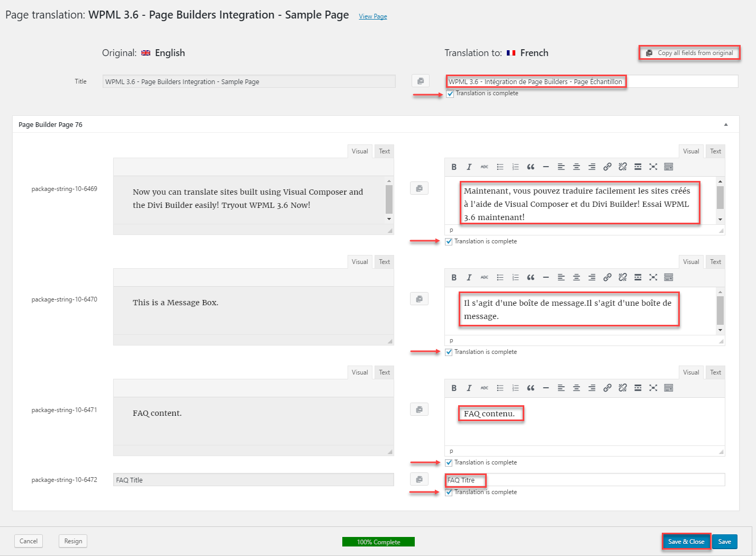Screen dimensions: 756x556
Task: Click Strikethrough icon in package-string-10-6469 editor
Action: pos(485,167)
